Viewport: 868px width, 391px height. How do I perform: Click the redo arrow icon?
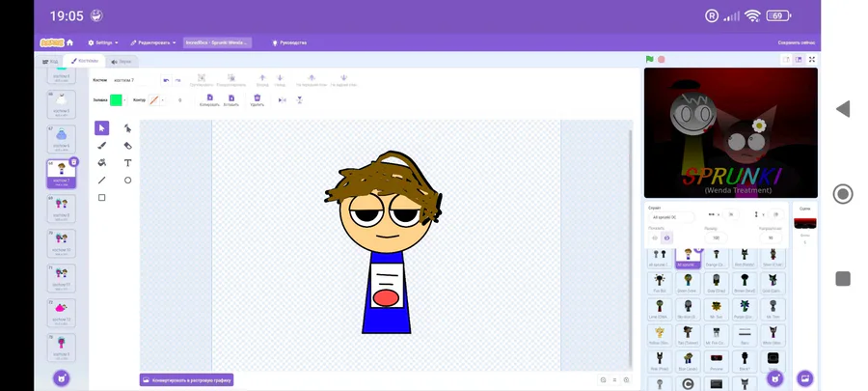click(177, 80)
